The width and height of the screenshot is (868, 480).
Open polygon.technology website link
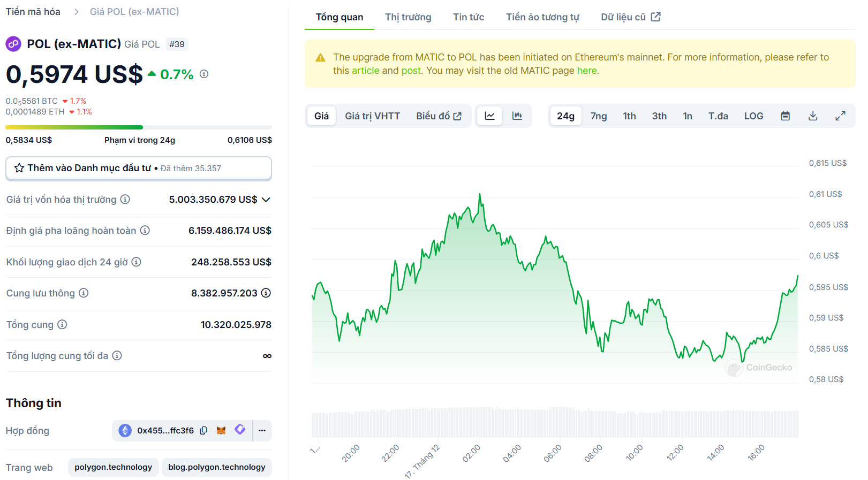113,467
